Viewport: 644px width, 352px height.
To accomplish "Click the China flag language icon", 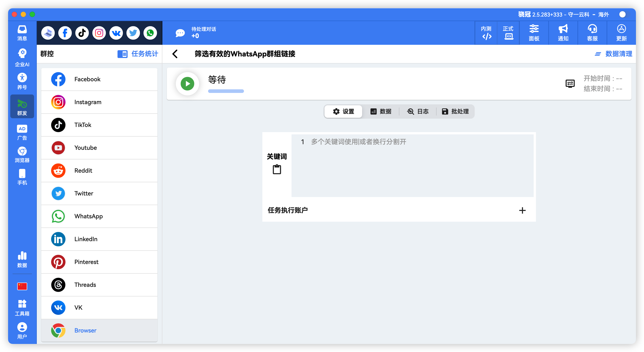I will tap(22, 286).
